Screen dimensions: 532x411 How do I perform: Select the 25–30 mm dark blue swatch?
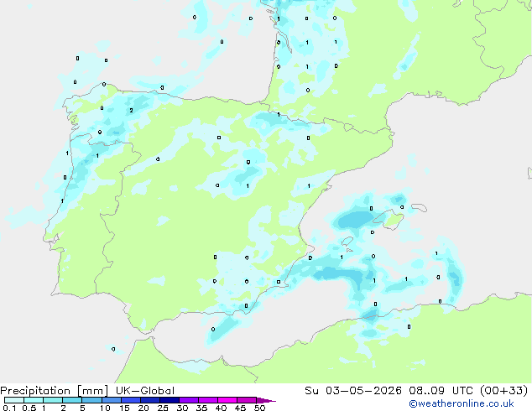(x=170, y=400)
